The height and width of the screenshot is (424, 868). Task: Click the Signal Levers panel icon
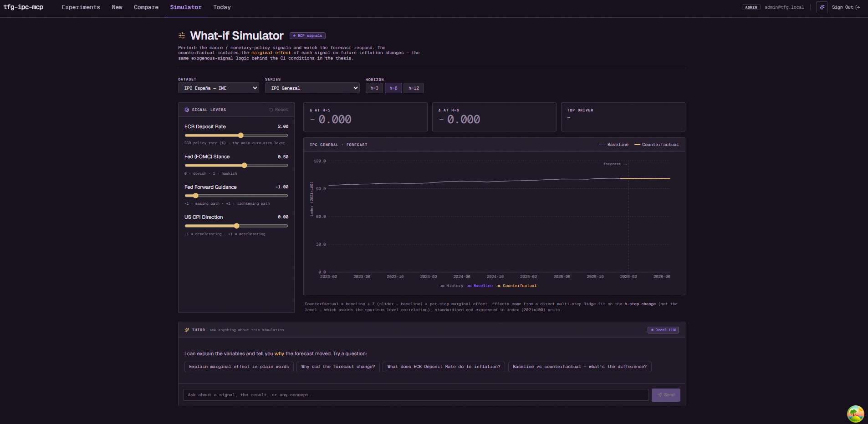tap(187, 110)
